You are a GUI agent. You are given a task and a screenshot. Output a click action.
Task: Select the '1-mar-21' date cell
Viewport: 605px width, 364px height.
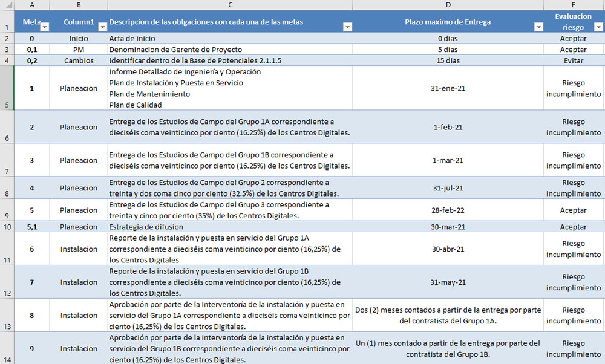[448, 160]
